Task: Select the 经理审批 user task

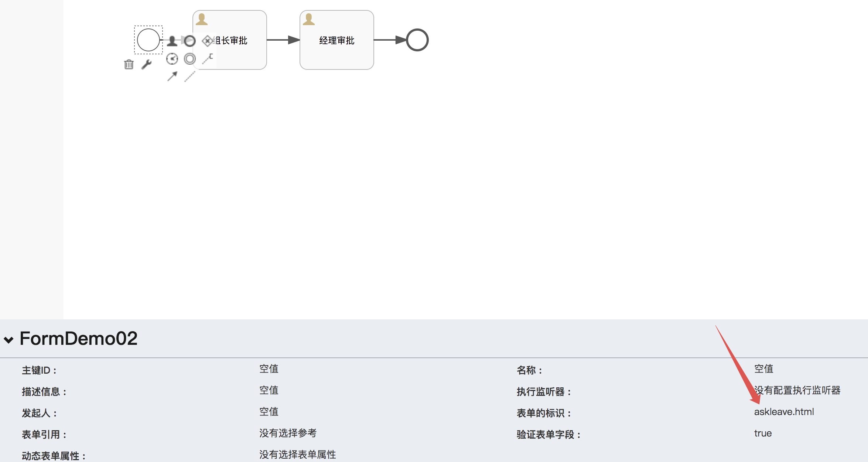Action: pos(336,40)
